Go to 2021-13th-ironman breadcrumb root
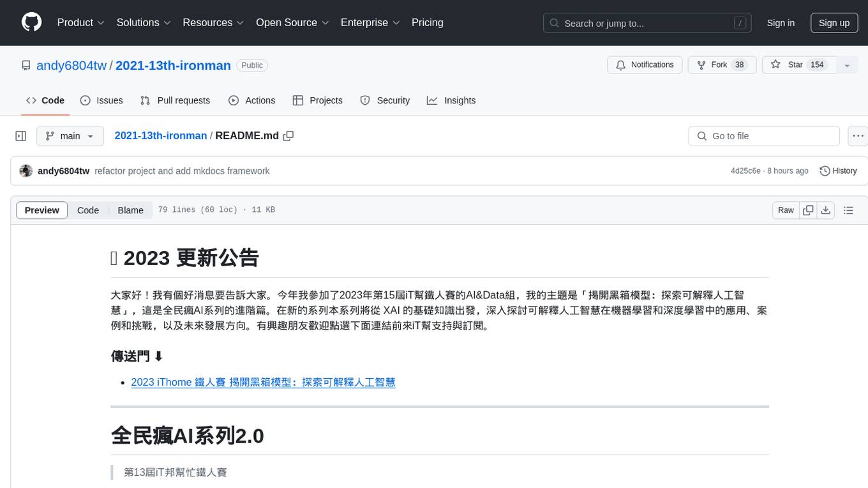The width and height of the screenshot is (868, 488). tap(161, 135)
